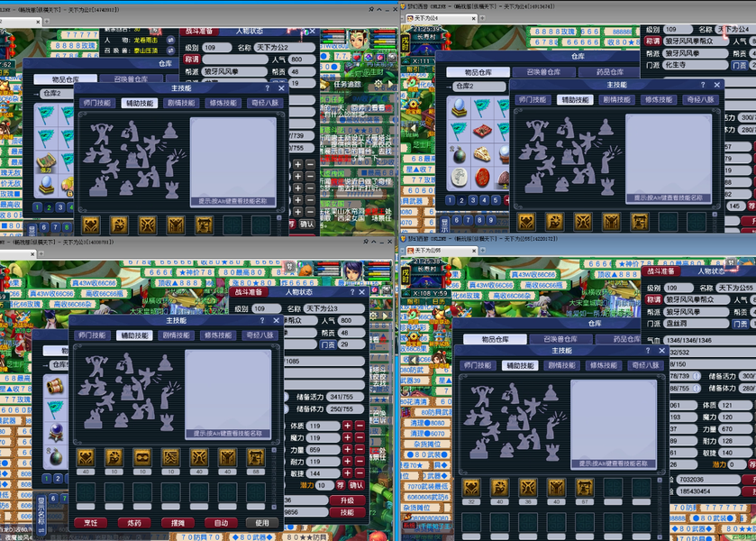756x541 pixels.
Task: Pick the telescope item in 天下为公3 warehouse
Action: click(55, 386)
